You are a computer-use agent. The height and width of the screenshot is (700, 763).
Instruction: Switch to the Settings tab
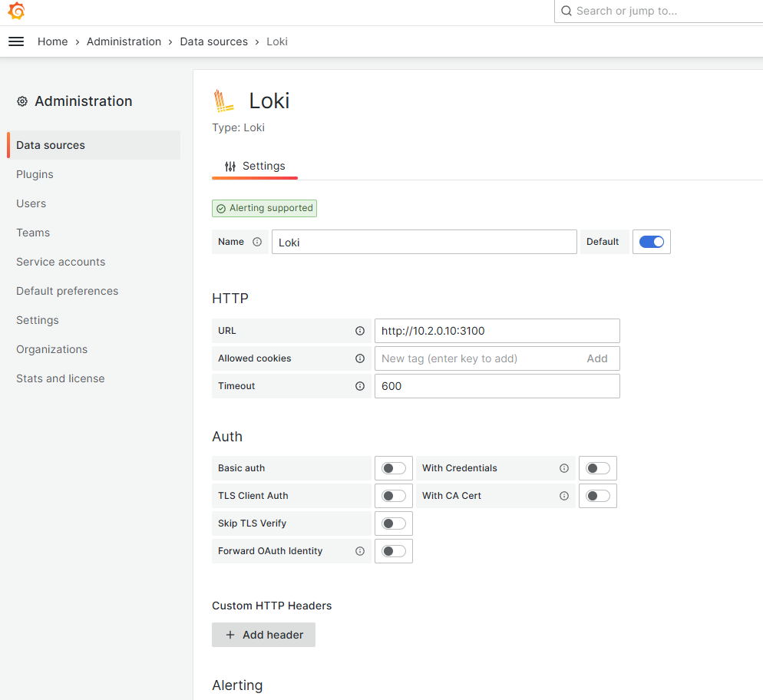(x=254, y=166)
